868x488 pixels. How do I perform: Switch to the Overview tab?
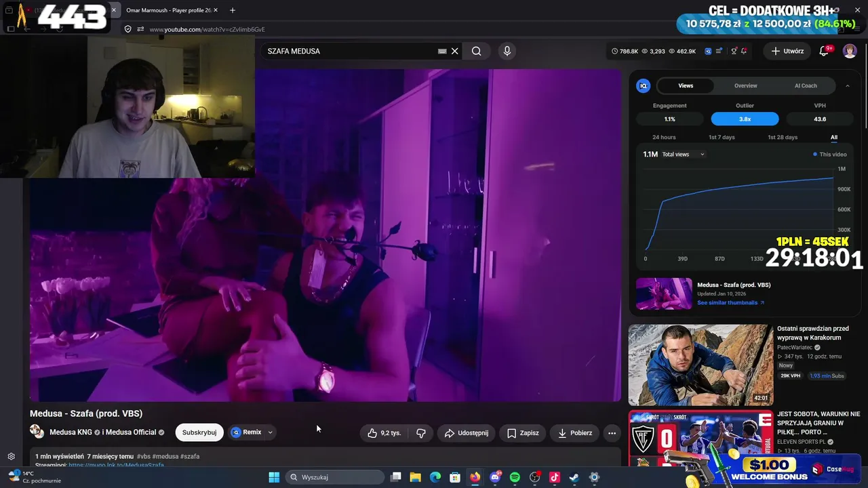pos(745,85)
